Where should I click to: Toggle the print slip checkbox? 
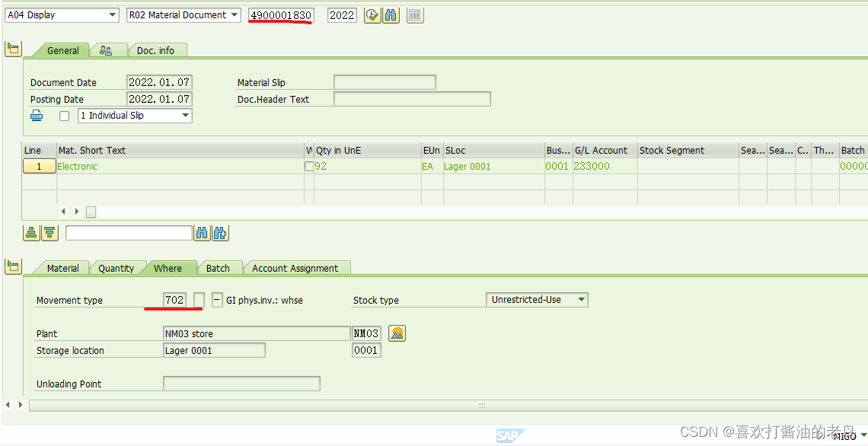coord(64,116)
